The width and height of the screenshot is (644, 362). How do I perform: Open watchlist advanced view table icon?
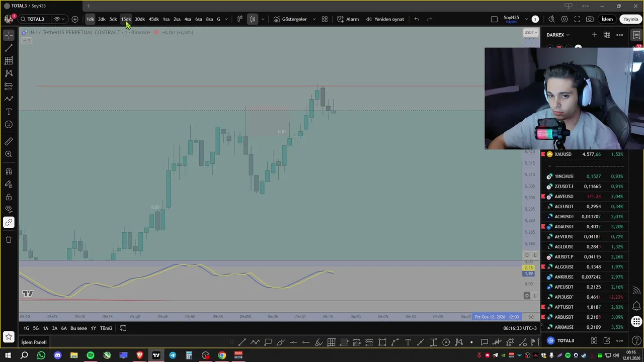click(x=607, y=35)
